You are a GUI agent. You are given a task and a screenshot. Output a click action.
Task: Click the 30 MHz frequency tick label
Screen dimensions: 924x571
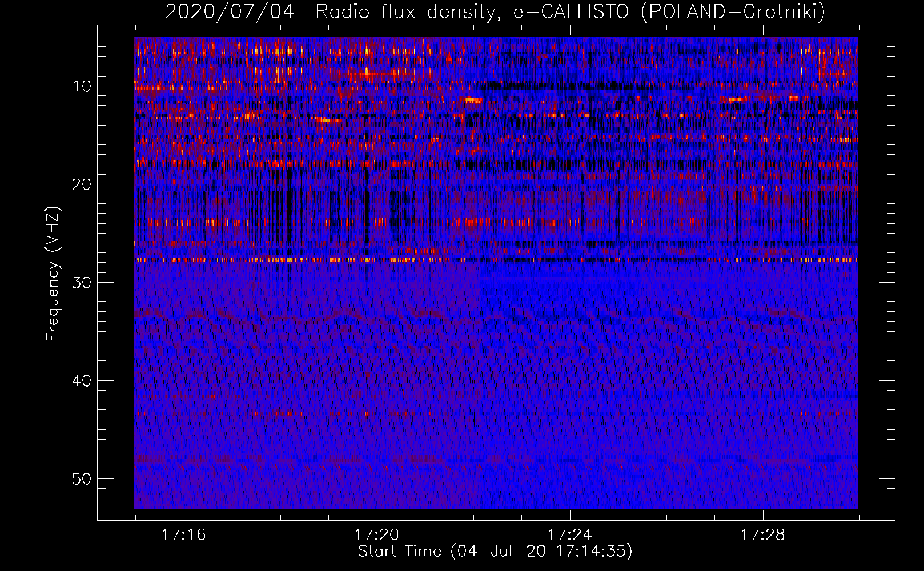pyautogui.click(x=82, y=283)
